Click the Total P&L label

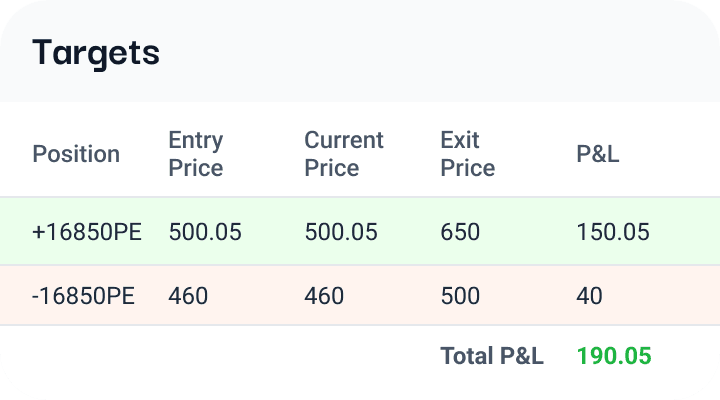coord(492,356)
